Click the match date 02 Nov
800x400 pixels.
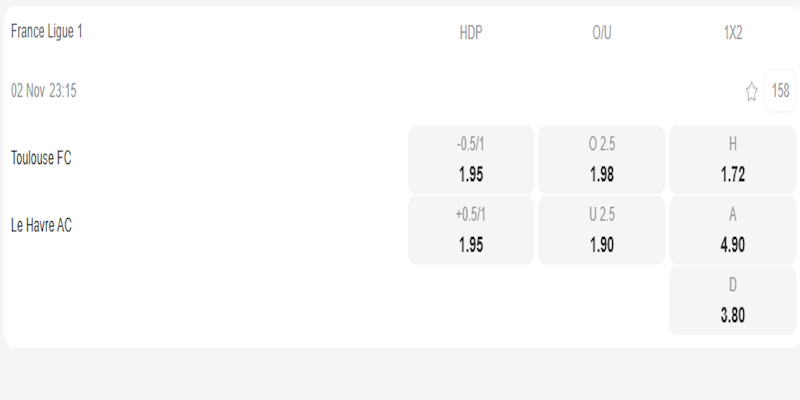(28, 91)
